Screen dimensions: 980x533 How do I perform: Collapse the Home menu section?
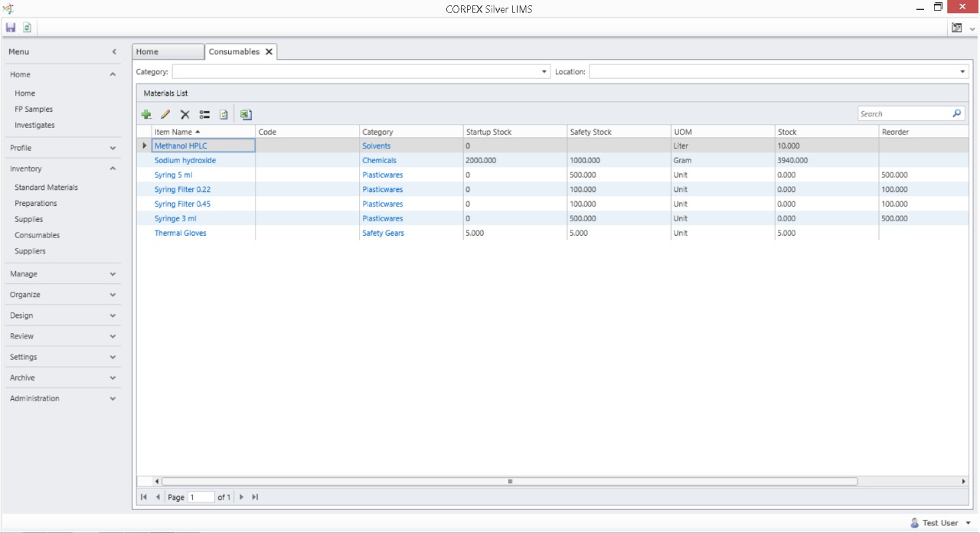(x=113, y=75)
